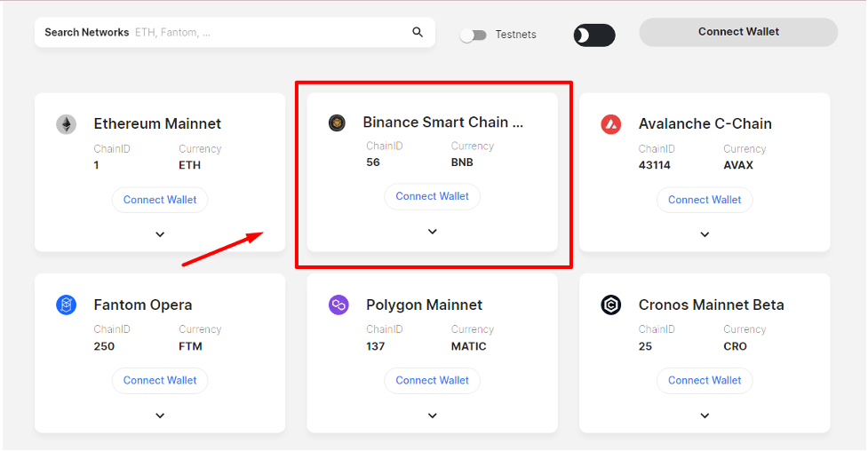Click the Cronos Mainnet Beta title
The width and height of the screenshot is (868, 451).
[x=712, y=305]
